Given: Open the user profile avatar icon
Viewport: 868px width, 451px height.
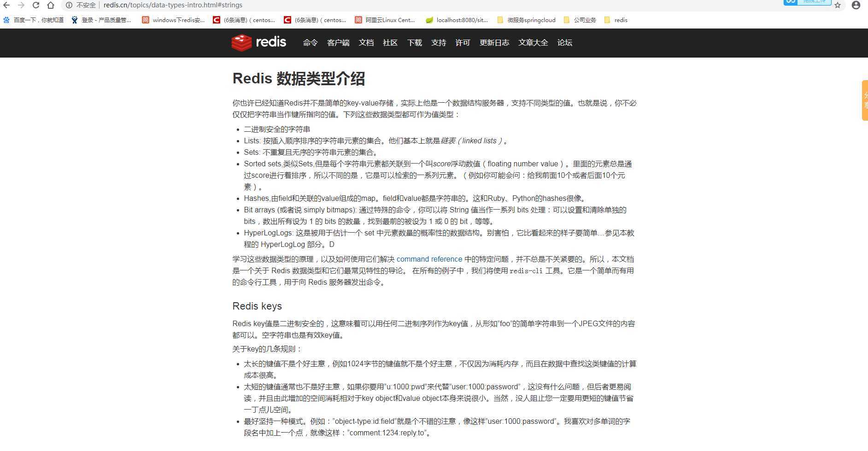Looking at the screenshot, I should click(x=856, y=5).
